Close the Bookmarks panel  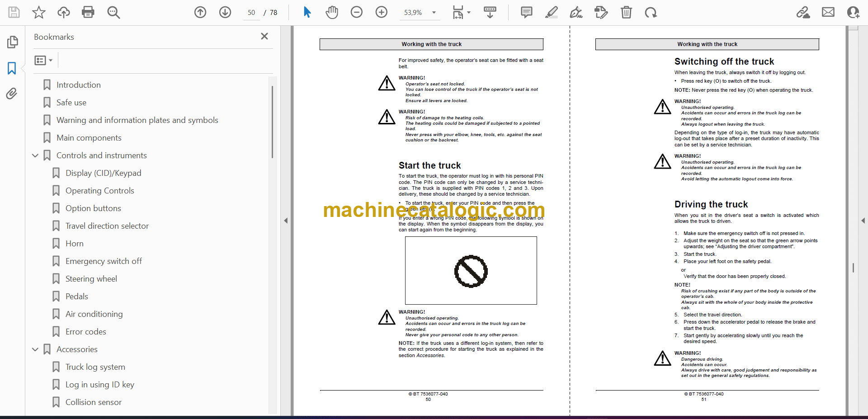[264, 36]
